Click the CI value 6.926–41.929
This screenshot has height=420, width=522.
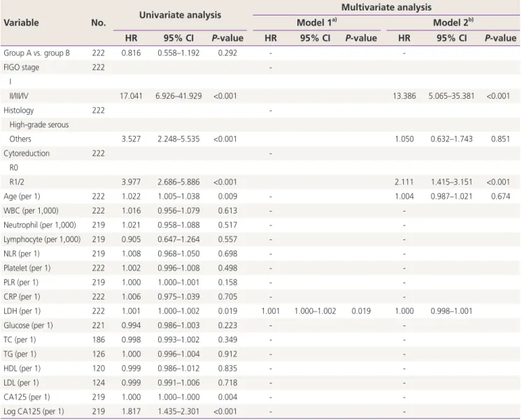(x=178, y=96)
